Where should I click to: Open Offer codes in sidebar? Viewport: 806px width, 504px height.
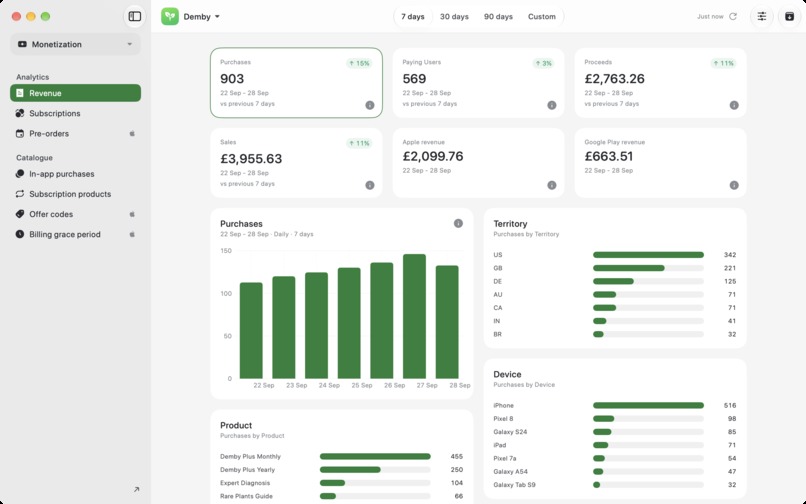coord(75,214)
